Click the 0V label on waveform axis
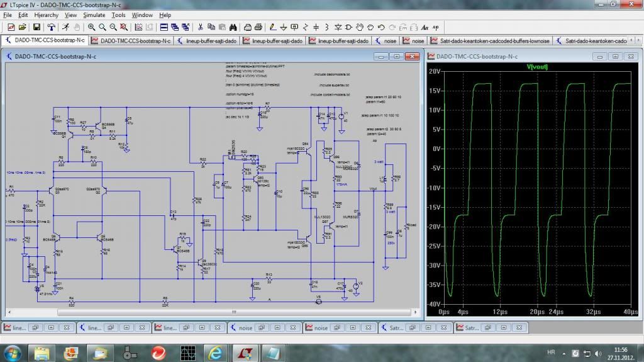 click(x=436, y=149)
